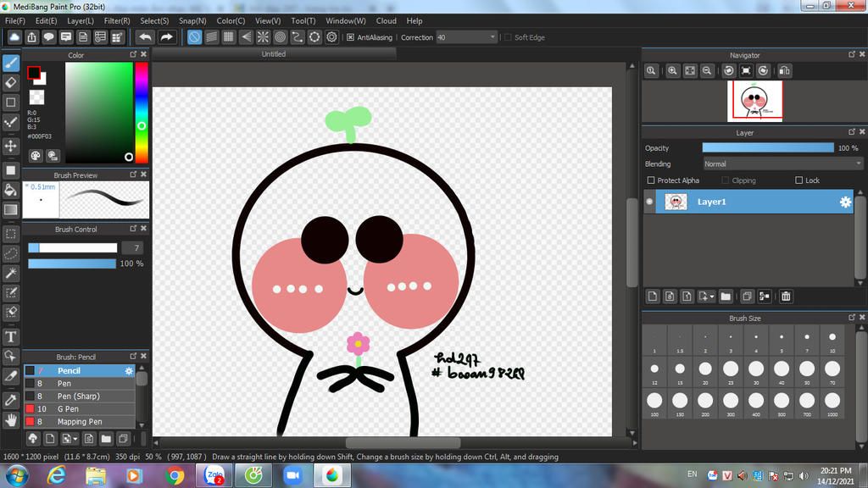Open Zoom from the taskbar
Viewport: 868px width, 488px height.
292,475
